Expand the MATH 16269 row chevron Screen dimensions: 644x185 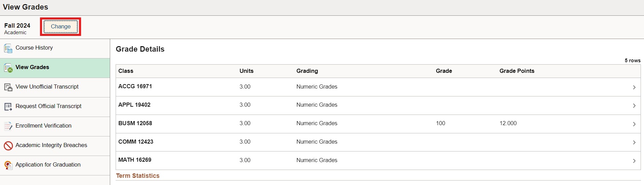[x=634, y=161]
